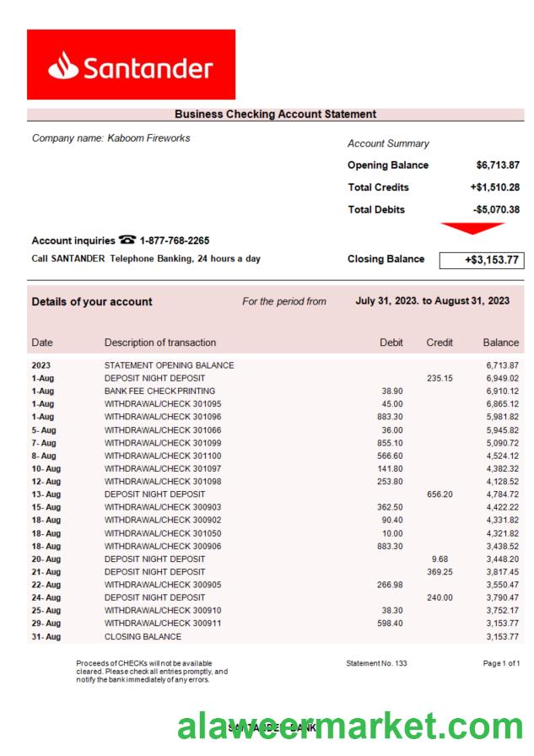Select the Opening Balance amount $6,713.87
Screen dimensions: 534x756
pos(497,165)
